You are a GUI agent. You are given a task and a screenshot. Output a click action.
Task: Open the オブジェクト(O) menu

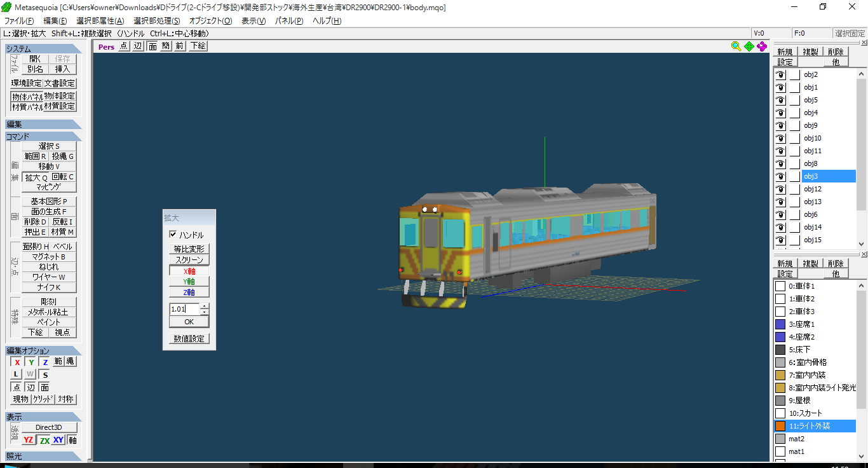pos(210,21)
